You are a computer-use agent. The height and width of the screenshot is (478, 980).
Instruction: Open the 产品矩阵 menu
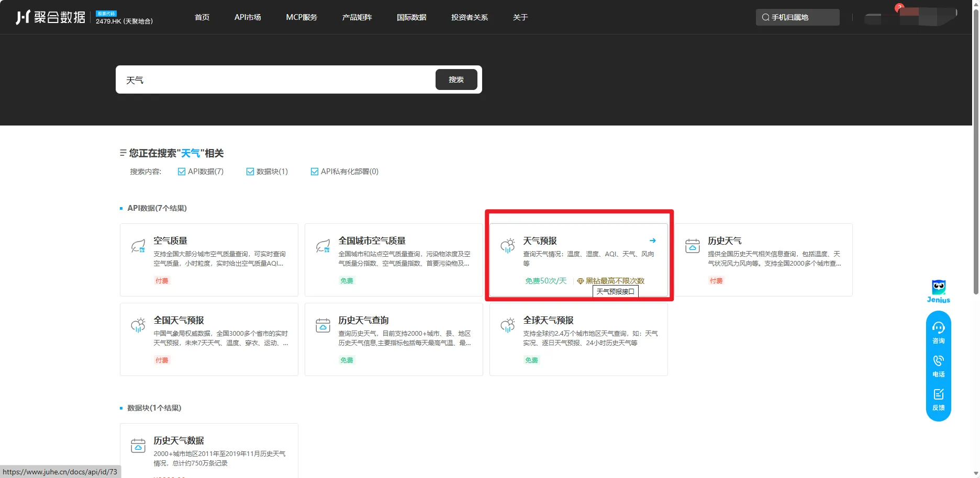pos(357,17)
